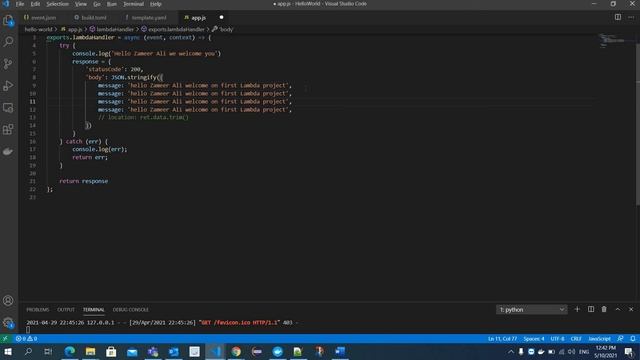Create a new terminal with plus icon

(577, 309)
